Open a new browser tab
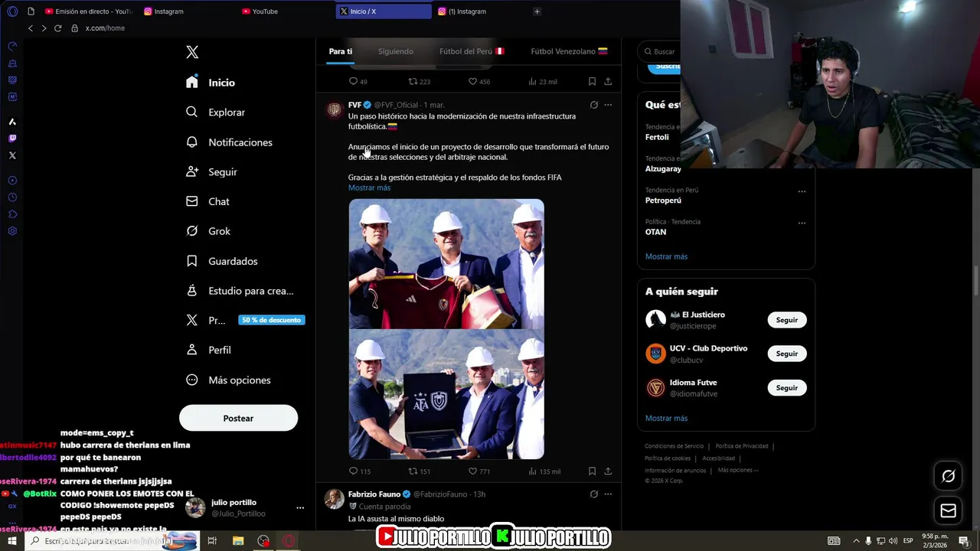 point(537,11)
